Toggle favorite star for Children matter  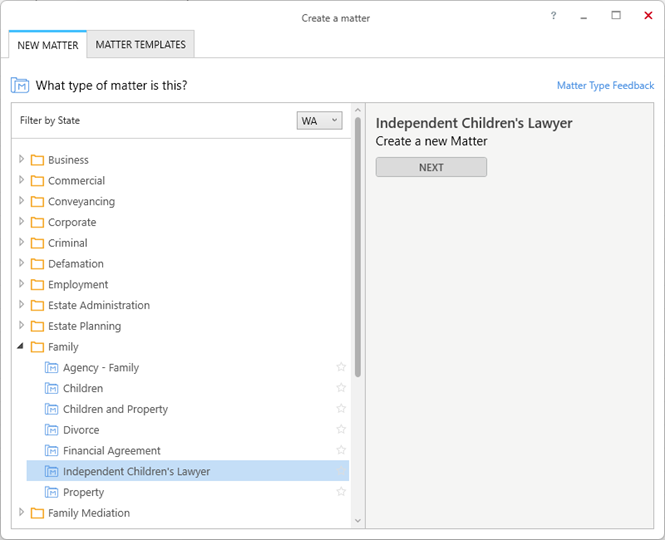click(341, 388)
